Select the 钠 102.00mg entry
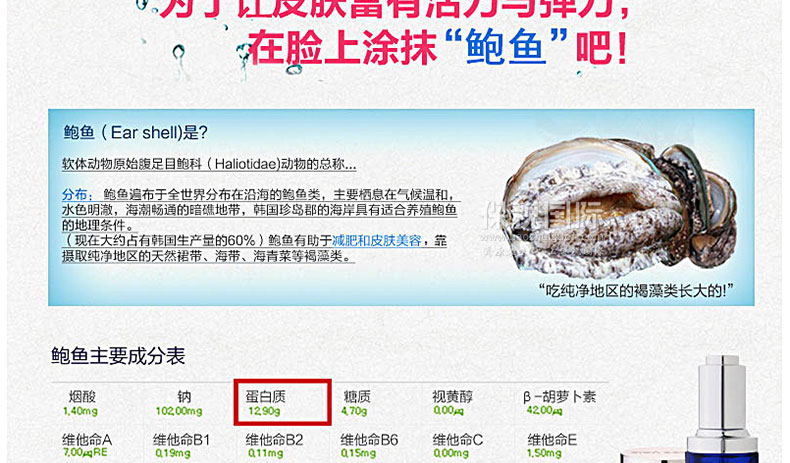This screenshot has width=790, height=463. [x=179, y=403]
